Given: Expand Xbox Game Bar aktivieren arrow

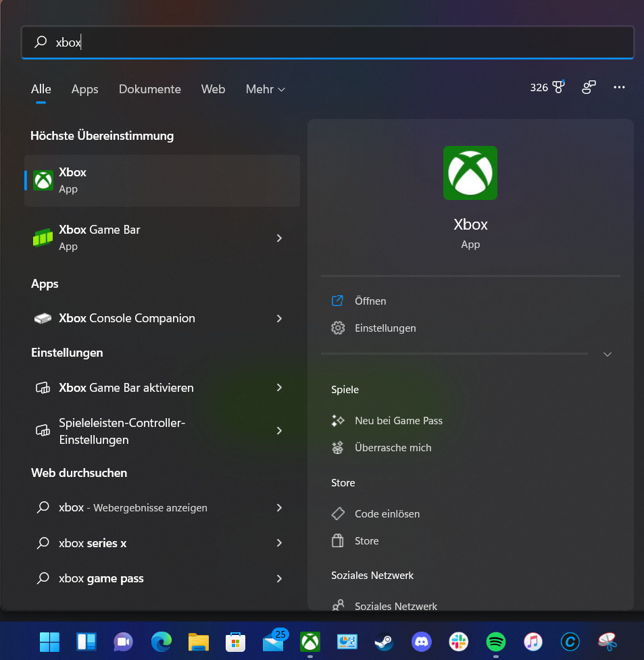Looking at the screenshot, I should [x=279, y=388].
